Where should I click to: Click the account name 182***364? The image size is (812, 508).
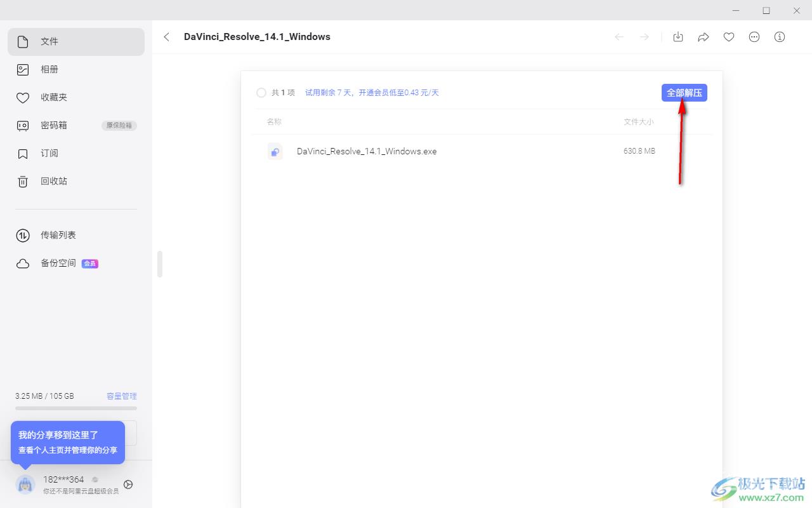[x=63, y=479]
